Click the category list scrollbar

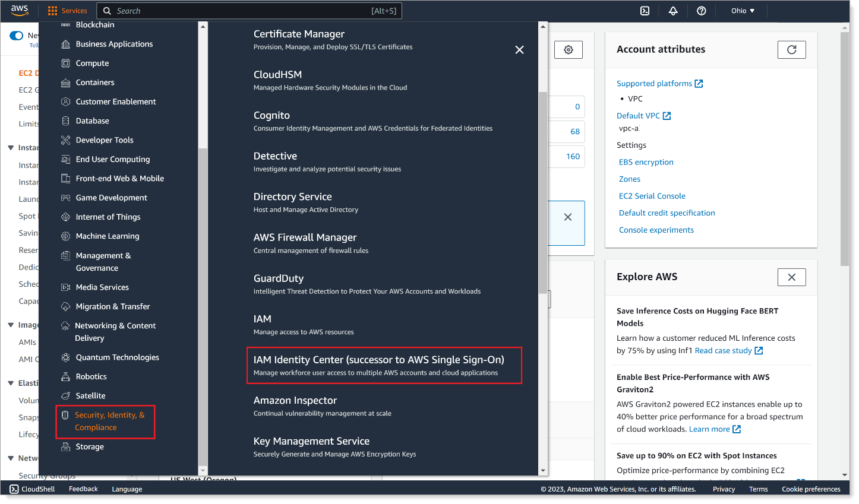point(203,307)
